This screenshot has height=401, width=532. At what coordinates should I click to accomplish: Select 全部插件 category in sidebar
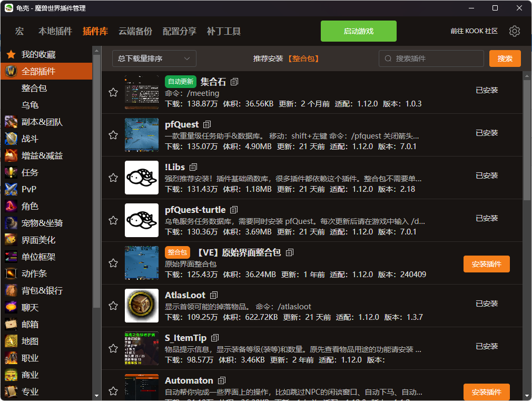click(x=46, y=71)
